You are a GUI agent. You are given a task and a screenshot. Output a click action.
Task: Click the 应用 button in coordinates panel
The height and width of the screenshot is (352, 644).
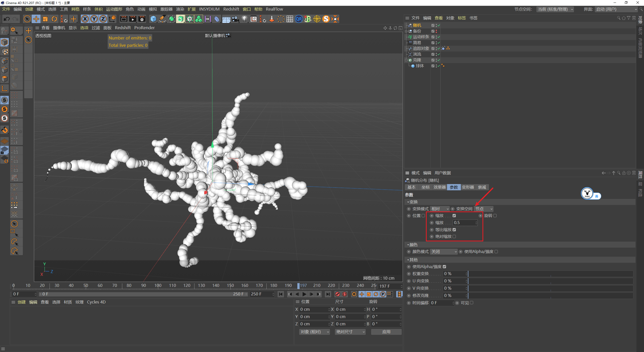click(x=386, y=332)
